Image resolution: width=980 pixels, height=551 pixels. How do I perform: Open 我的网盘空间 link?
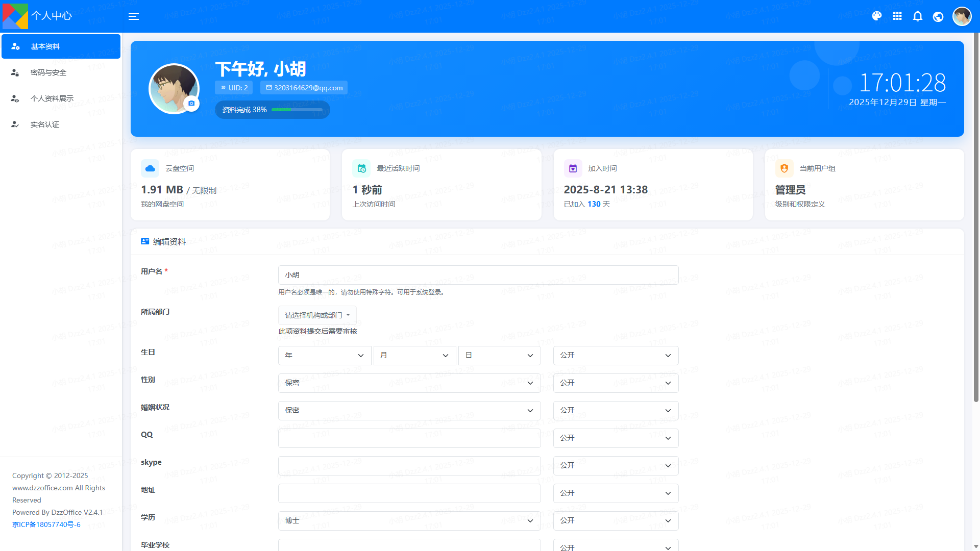[162, 204]
